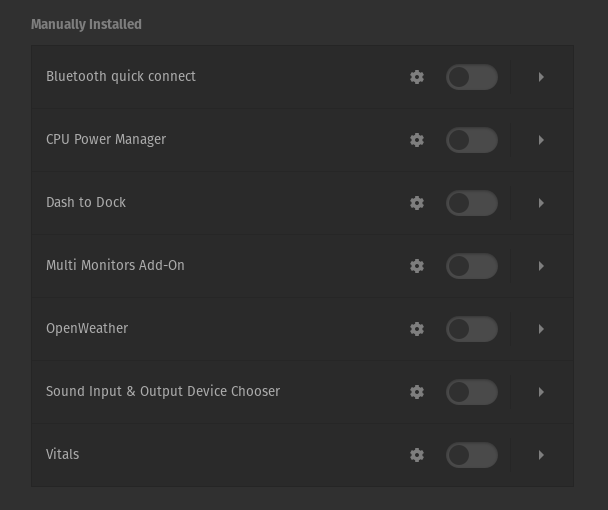Click the Multi Monitors Add-On label
Viewport: 608px width, 510px height.
point(115,265)
